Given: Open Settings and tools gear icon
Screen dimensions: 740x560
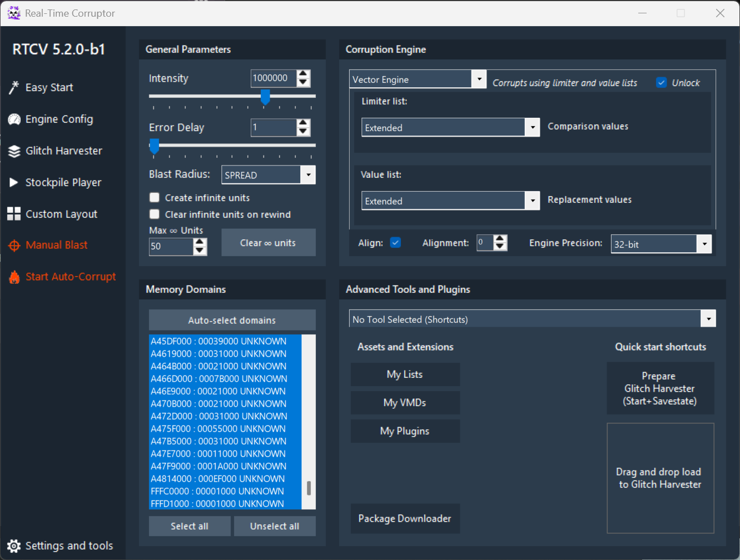Looking at the screenshot, I should 14,546.
